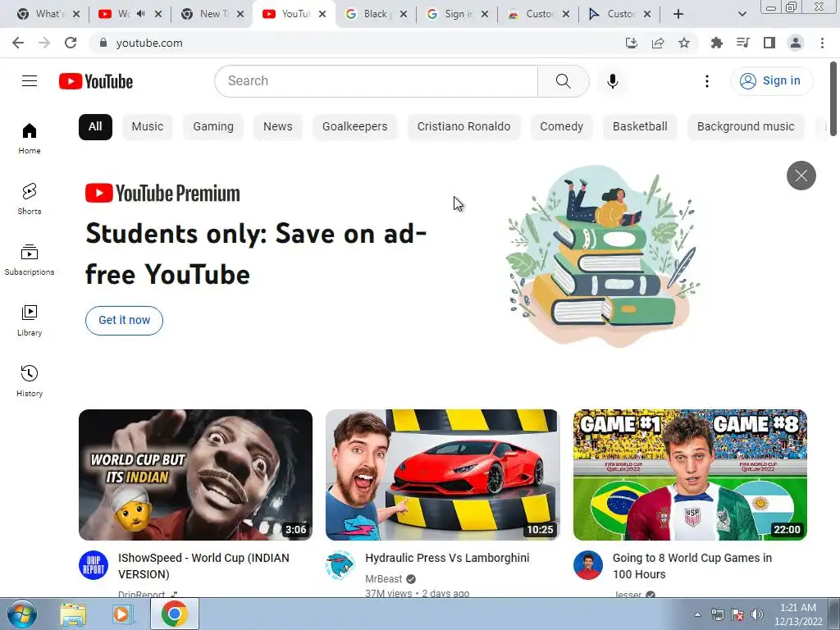Select the Background music chip
Image resolution: width=840 pixels, height=630 pixels.
pyautogui.click(x=746, y=127)
